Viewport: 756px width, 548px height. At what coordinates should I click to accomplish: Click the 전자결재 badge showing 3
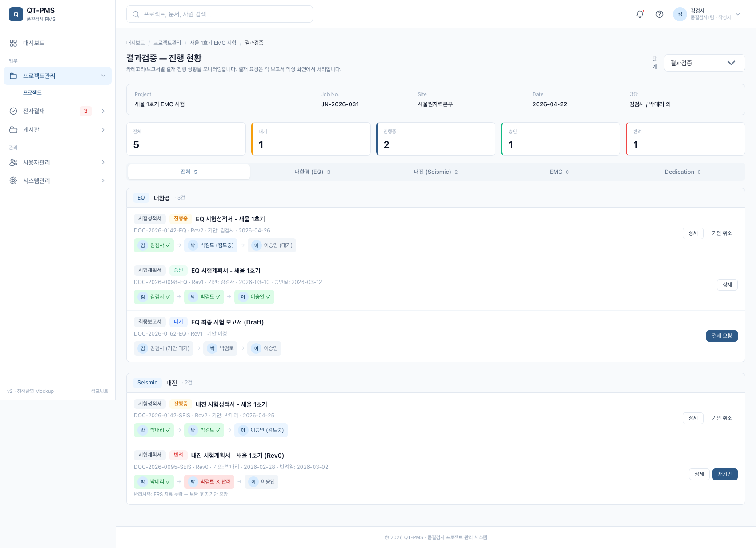click(86, 111)
